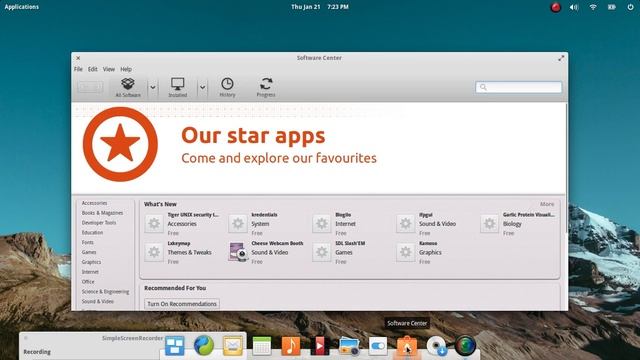This screenshot has height=360, width=640.
Task: Open the Help menu
Action: 126,69
